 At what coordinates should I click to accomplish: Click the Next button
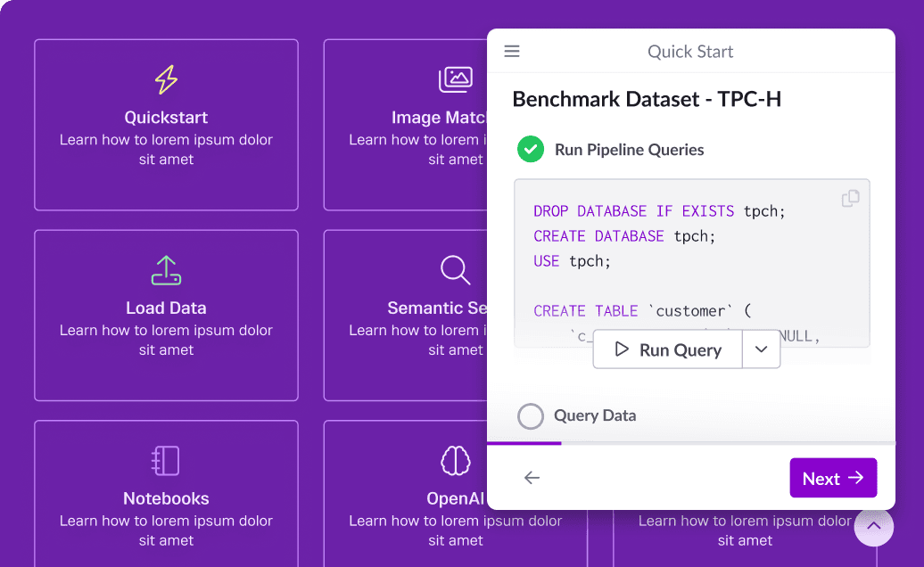coord(833,478)
